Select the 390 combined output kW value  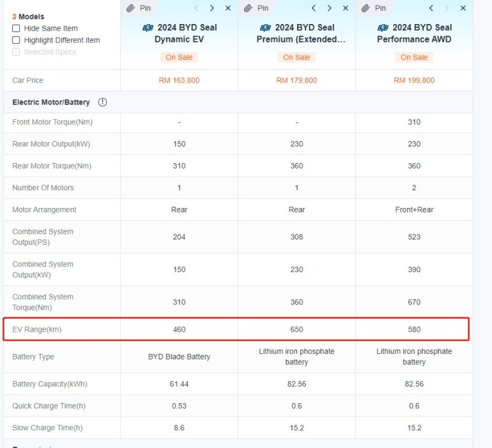point(414,270)
